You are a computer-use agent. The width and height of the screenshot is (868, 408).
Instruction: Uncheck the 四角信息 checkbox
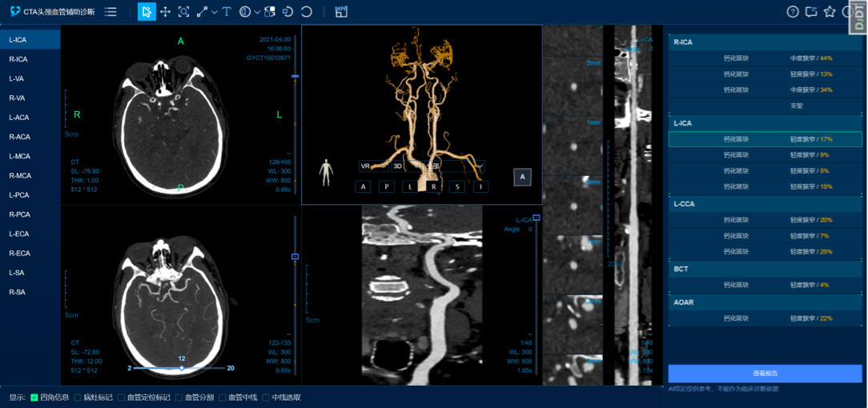point(34,397)
